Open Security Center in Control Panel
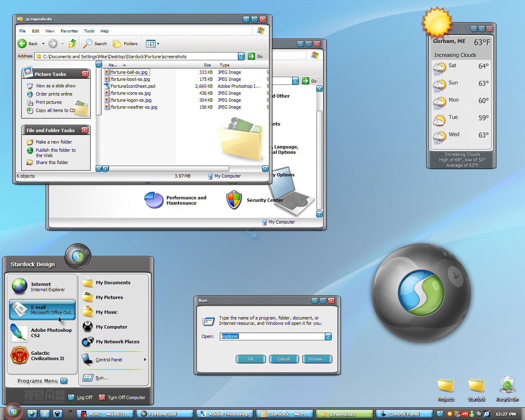This screenshot has width=525, height=420. point(254,200)
